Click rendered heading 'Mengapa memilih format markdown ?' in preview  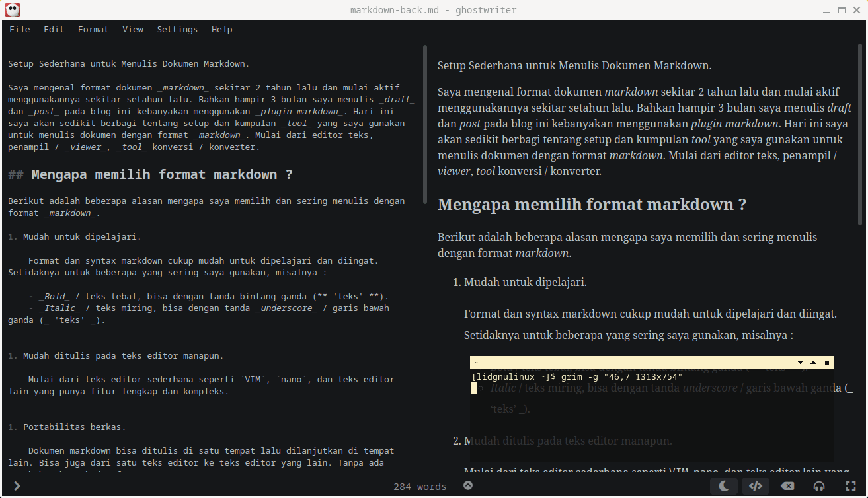point(592,205)
